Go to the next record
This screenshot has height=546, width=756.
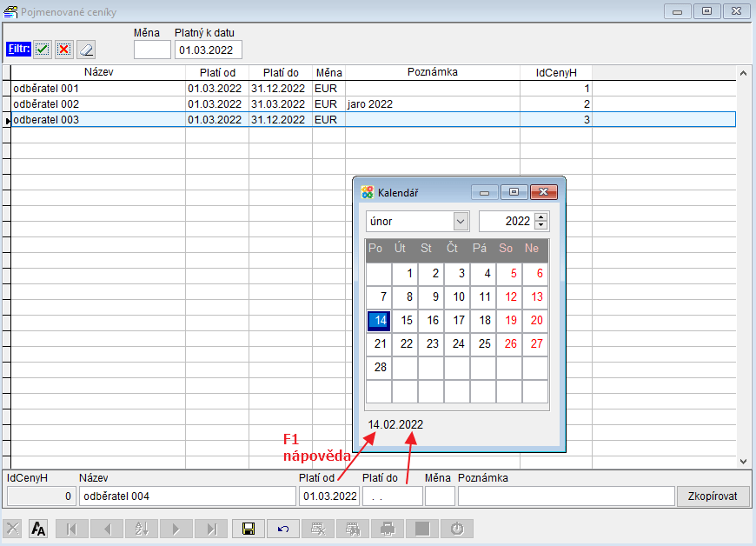tap(176, 529)
